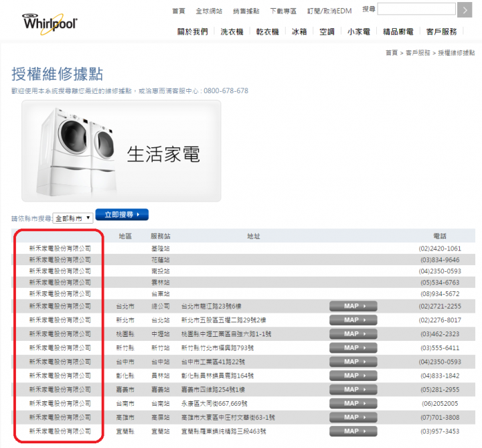Click the 立即搜尋 button
The width and height of the screenshot is (482, 448).
point(122,214)
